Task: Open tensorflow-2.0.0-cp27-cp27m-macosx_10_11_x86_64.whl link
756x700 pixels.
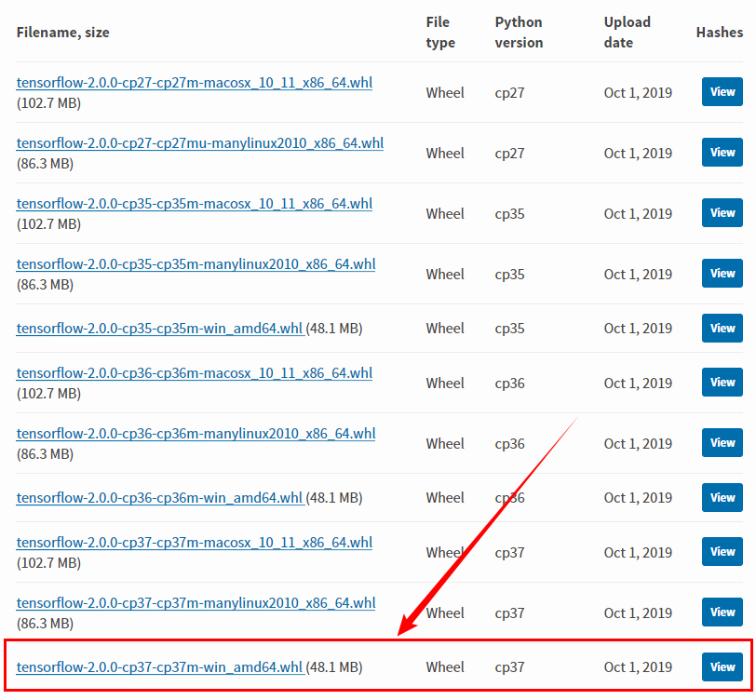Action: tap(195, 83)
